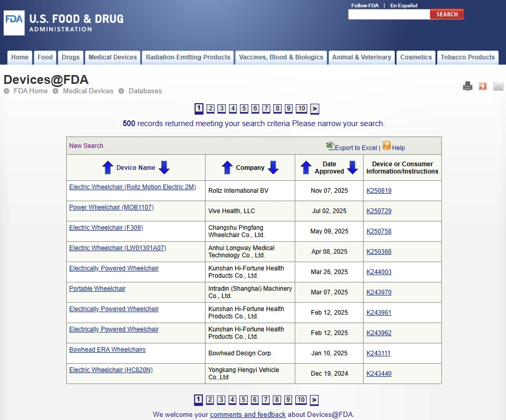Click Databases breadcrumb link
The image size is (506, 420).
tap(145, 91)
